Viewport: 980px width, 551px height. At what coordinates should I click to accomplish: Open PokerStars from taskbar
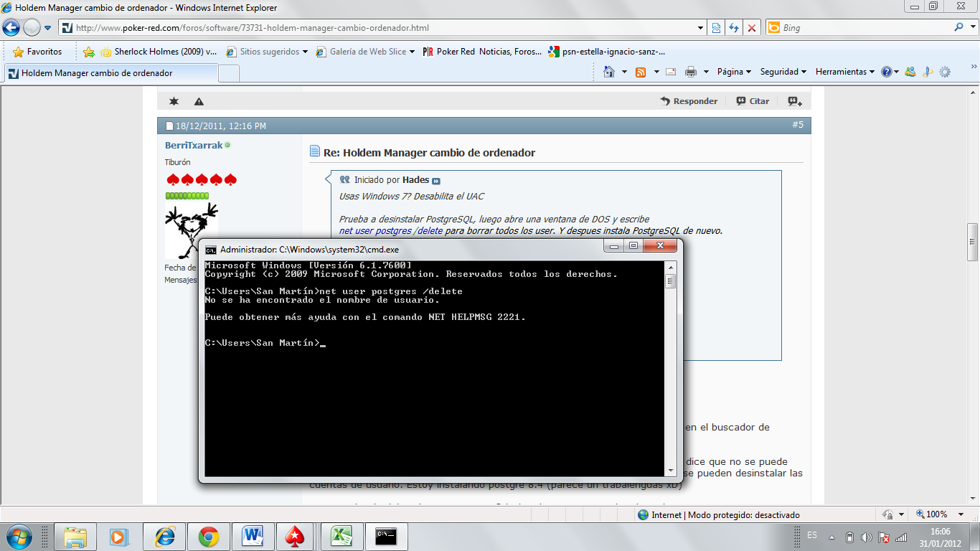(x=296, y=537)
